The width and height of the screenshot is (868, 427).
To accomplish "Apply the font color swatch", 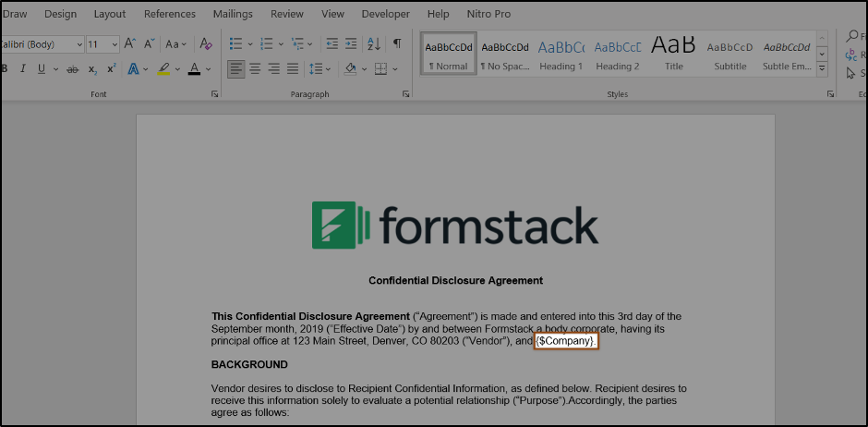I will tap(194, 68).
